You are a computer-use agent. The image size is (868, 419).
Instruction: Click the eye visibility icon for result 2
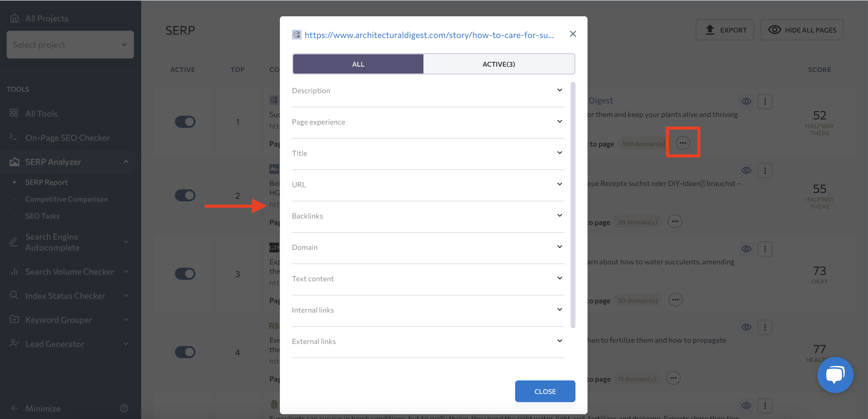coord(747,171)
